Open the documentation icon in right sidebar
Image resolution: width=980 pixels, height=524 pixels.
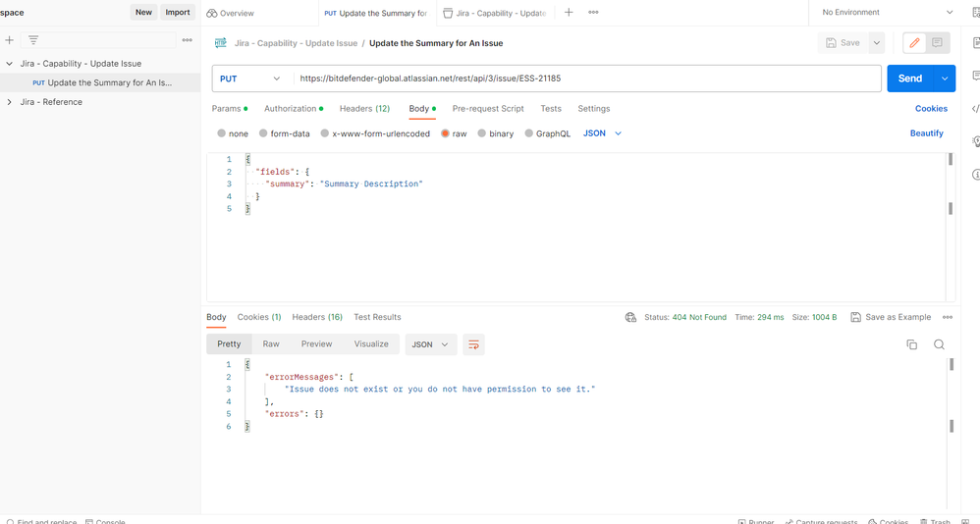(x=976, y=42)
